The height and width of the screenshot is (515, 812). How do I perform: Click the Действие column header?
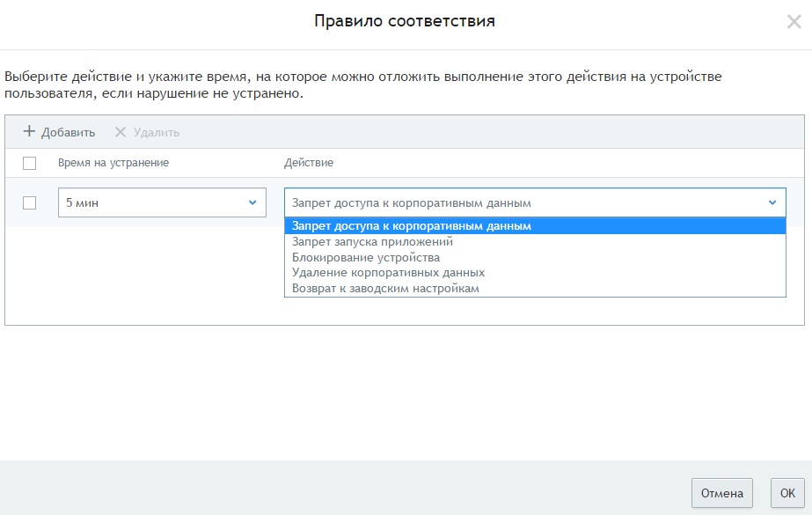[309, 163]
